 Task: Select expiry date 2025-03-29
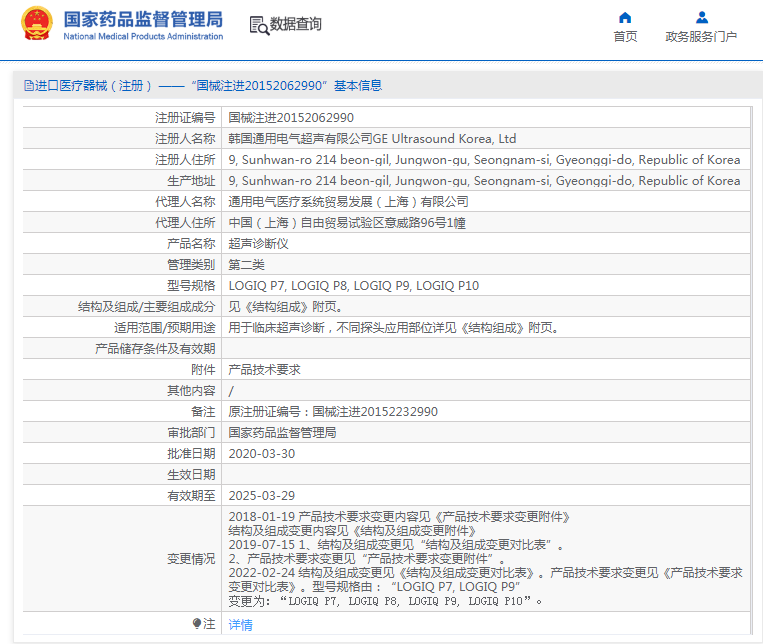[x=262, y=496]
